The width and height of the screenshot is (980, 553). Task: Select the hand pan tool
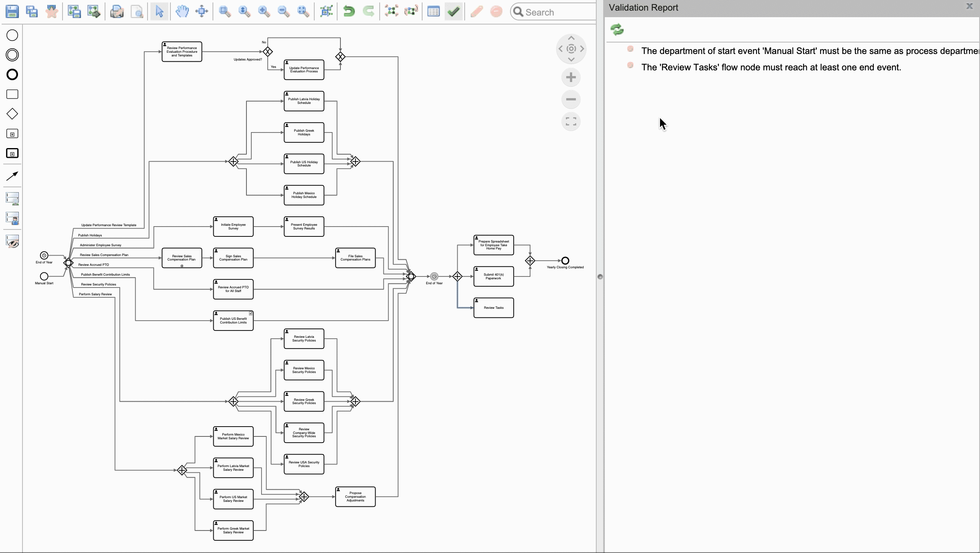(x=182, y=11)
